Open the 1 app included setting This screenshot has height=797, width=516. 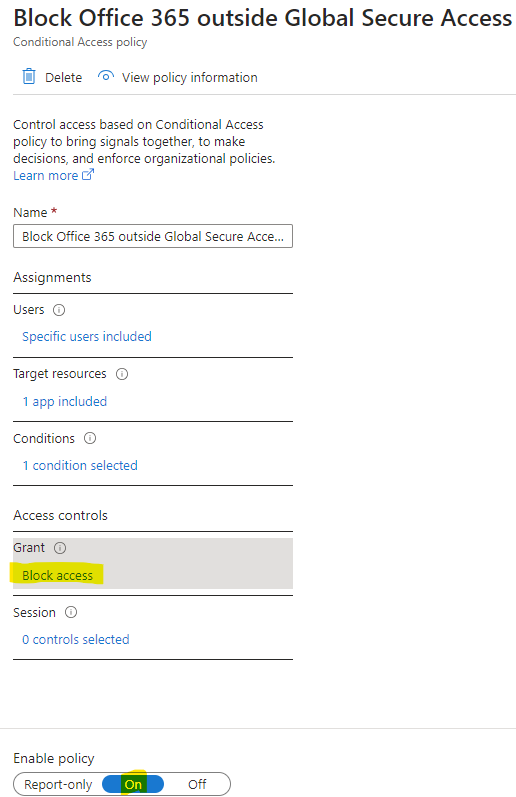click(65, 402)
